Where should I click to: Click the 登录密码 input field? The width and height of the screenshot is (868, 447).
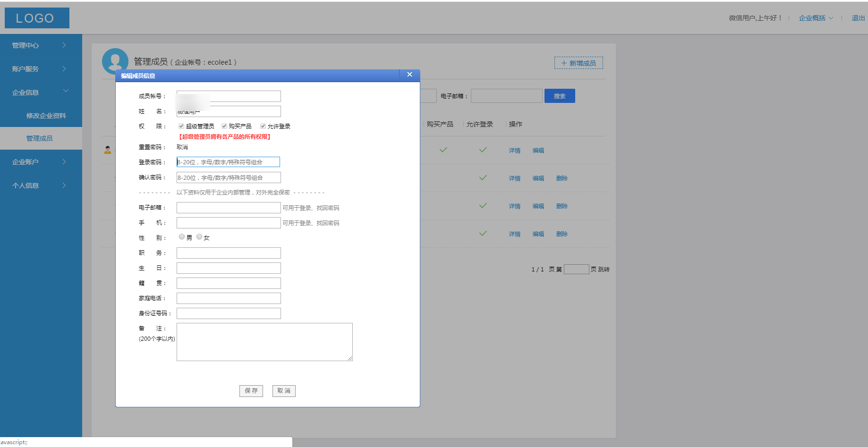228,162
